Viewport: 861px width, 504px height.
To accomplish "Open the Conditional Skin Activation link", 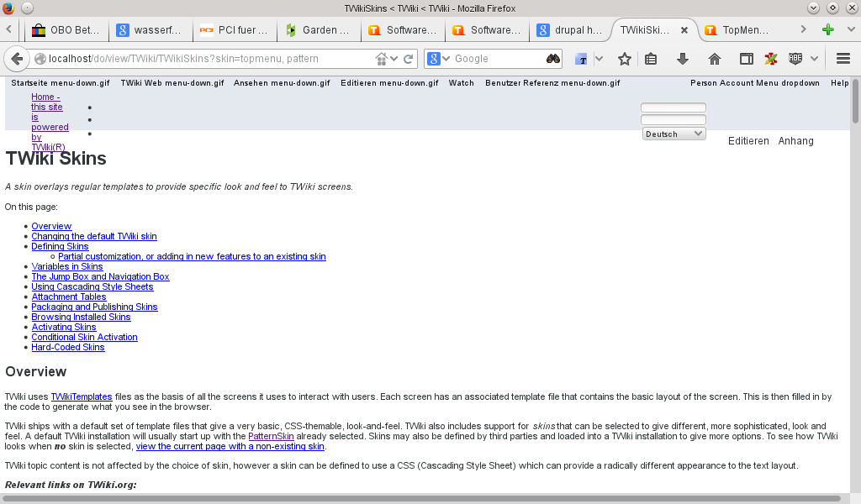I will [x=84, y=337].
